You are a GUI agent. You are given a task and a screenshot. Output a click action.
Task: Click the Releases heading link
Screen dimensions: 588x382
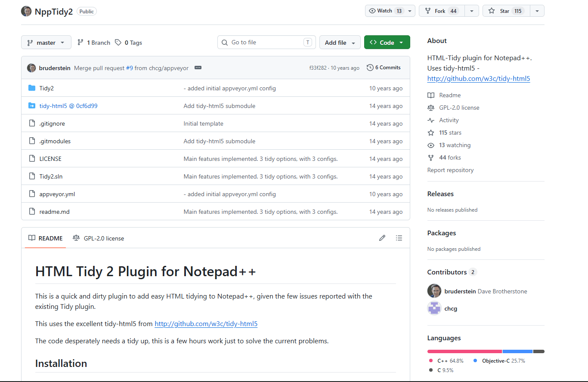pyautogui.click(x=440, y=194)
